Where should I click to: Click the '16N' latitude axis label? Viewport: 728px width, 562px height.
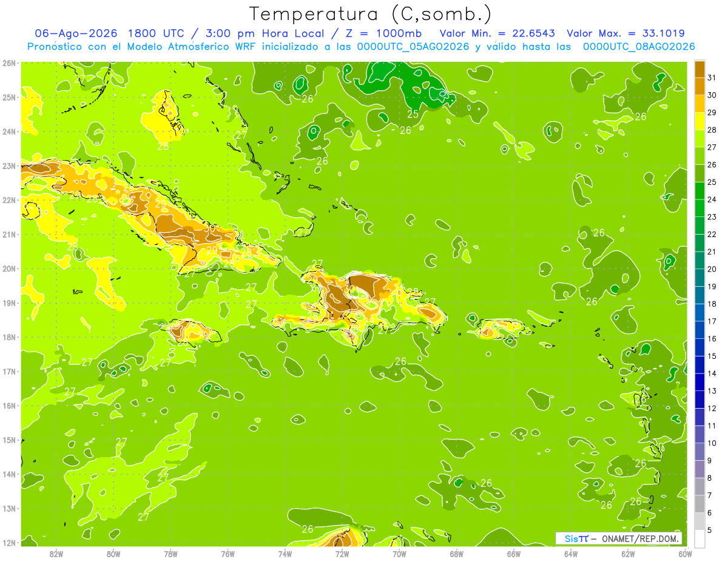pos(9,406)
